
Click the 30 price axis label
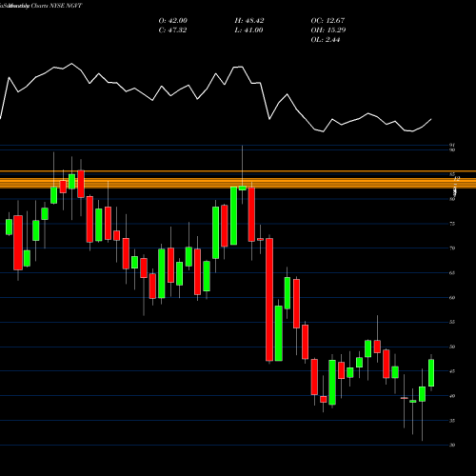click(452, 446)
